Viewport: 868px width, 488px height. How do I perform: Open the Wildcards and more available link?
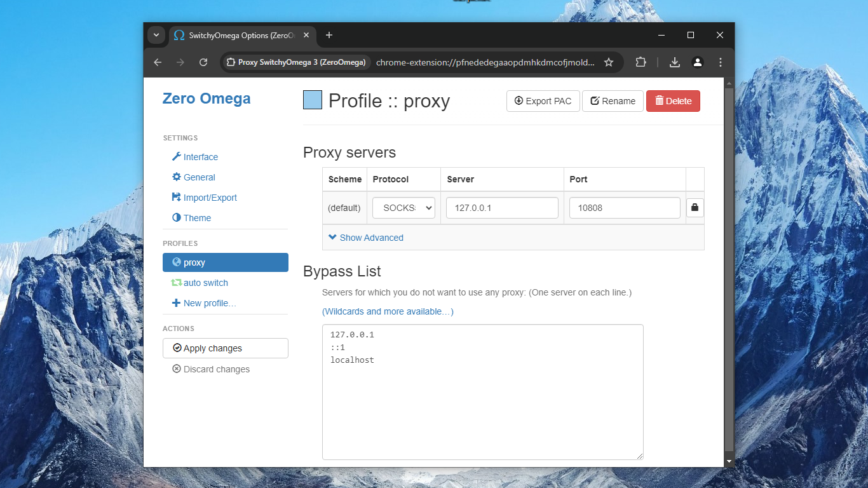tap(388, 311)
